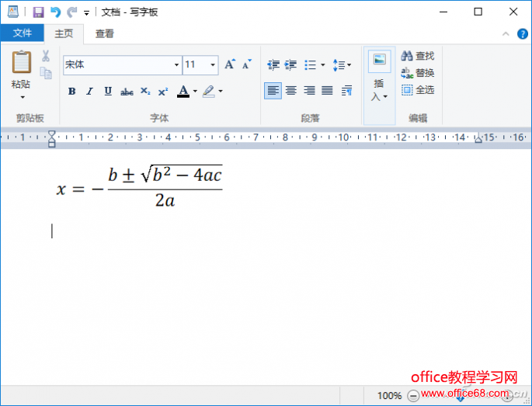Image resolution: width=532 pixels, height=406 pixels.
Task: Click the 全选 select all button
Action: point(418,90)
